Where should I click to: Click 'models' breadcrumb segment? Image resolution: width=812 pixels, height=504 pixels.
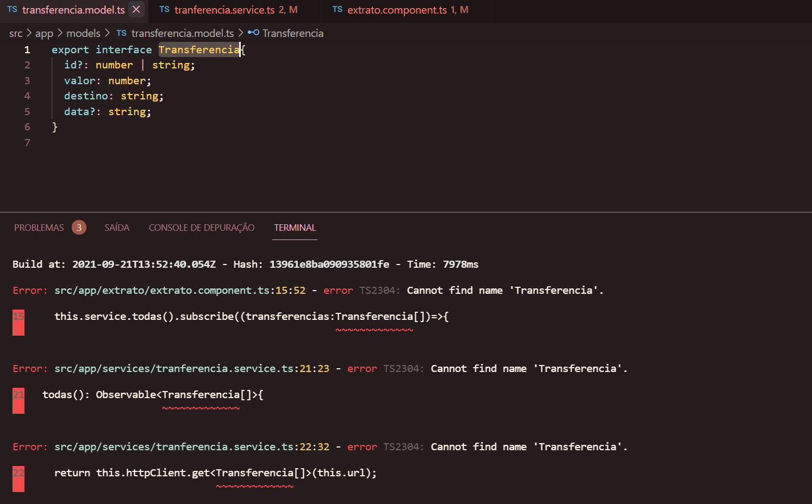coord(83,34)
